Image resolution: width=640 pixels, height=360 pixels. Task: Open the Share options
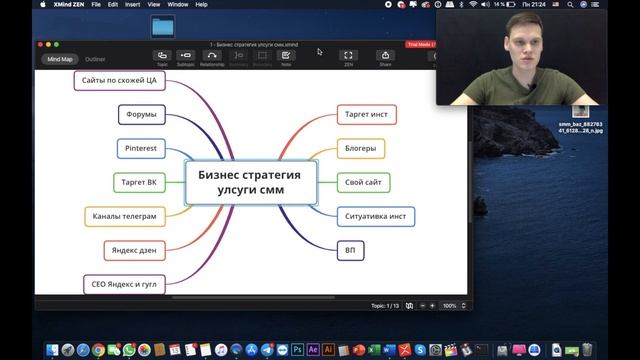pyautogui.click(x=385, y=56)
